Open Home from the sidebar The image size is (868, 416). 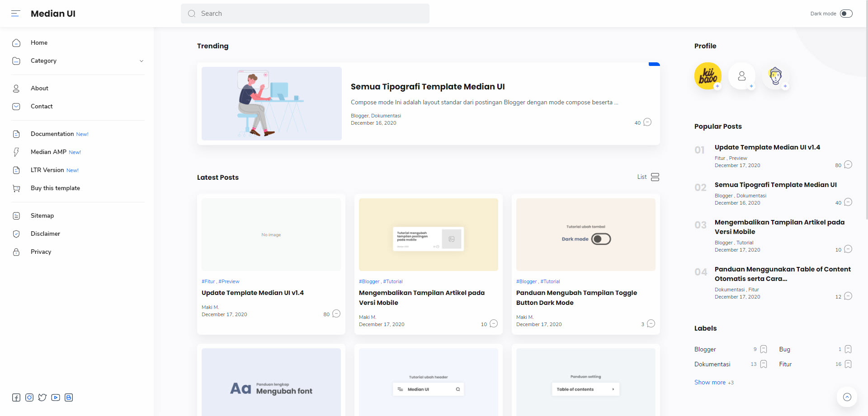39,42
